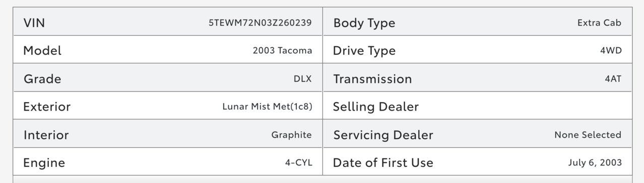Screen dimensions: 644x183
Task: Click the Model label
Action: coord(42,51)
